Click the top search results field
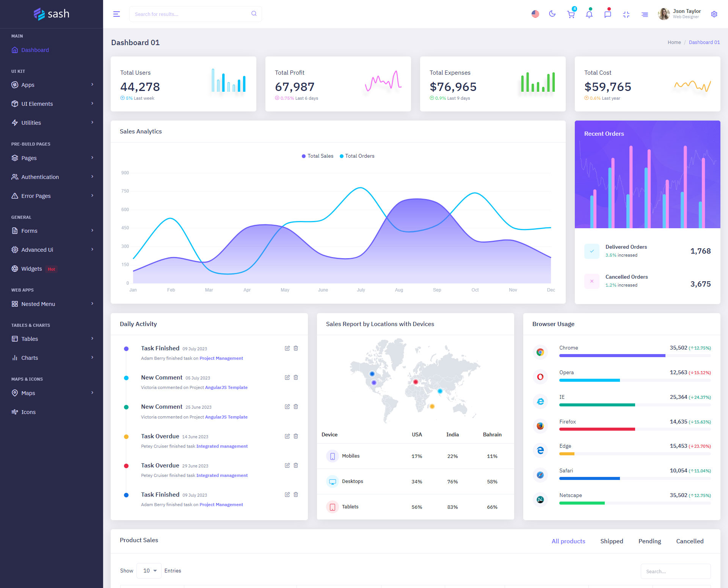The image size is (728, 588). click(190, 14)
